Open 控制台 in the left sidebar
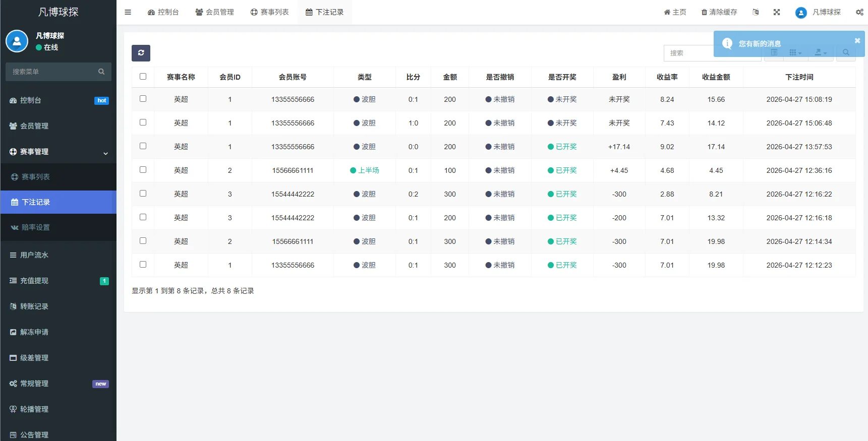The image size is (868, 441). pyautogui.click(x=59, y=100)
